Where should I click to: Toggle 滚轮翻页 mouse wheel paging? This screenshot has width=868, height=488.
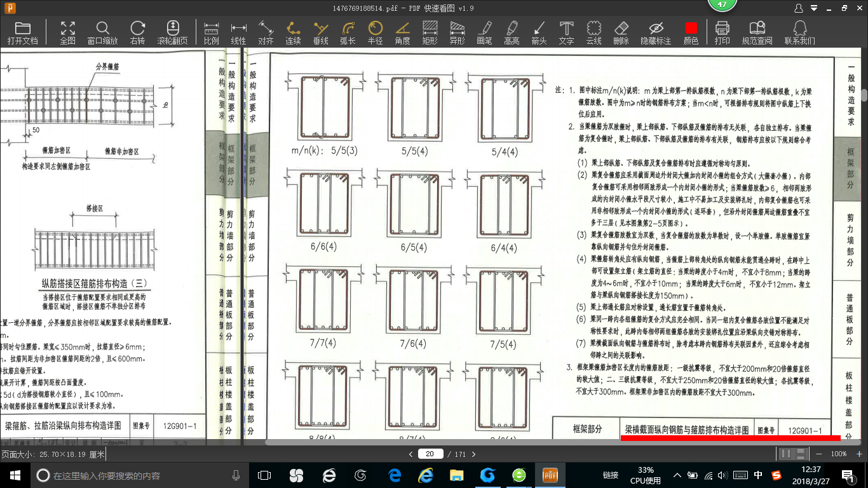(172, 32)
